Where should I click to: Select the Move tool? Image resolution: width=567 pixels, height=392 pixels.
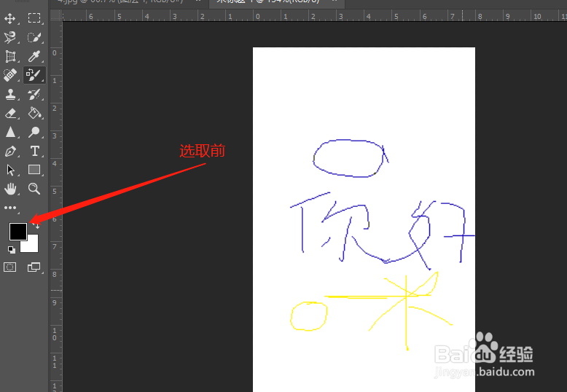point(9,18)
